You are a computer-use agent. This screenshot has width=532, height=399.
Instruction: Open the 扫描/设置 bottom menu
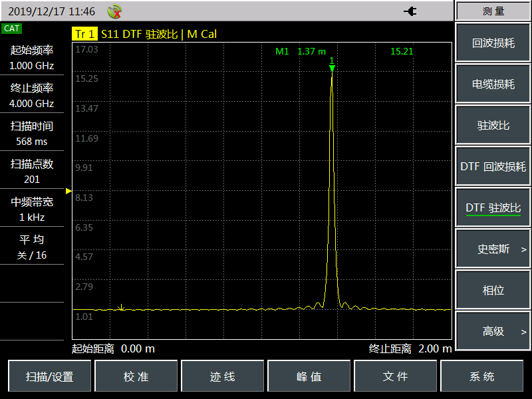coord(50,376)
